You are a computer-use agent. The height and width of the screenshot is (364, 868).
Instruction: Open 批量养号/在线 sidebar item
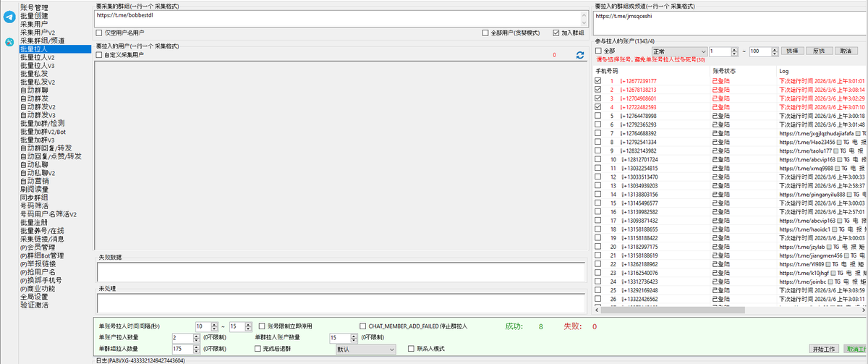pyautogui.click(x=42, y=230)
